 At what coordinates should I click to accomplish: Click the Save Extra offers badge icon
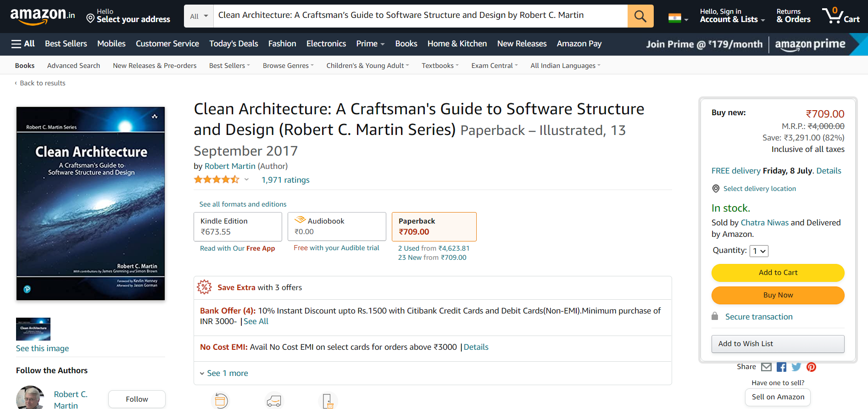204,287
